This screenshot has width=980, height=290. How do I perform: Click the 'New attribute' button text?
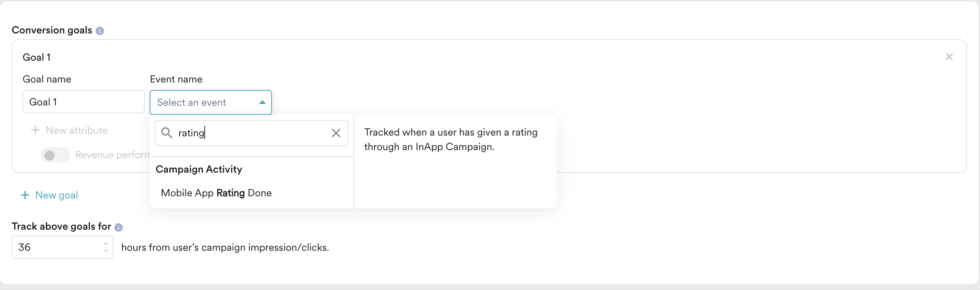[x=76, y=130]
